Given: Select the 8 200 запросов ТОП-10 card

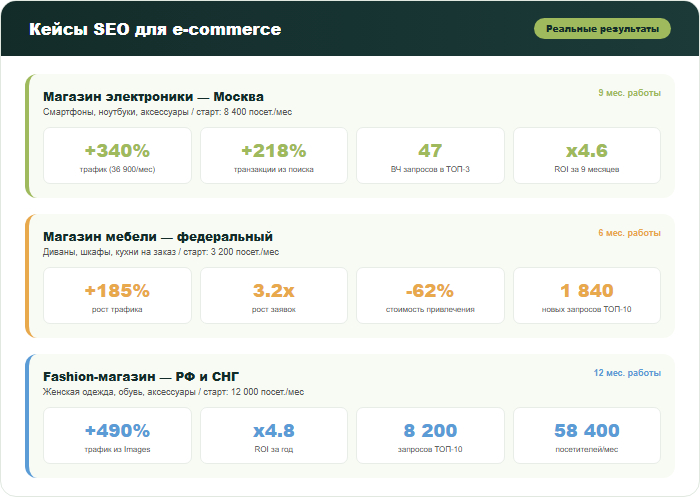Looking at the screenshot, I should click(x=430, y=436).
